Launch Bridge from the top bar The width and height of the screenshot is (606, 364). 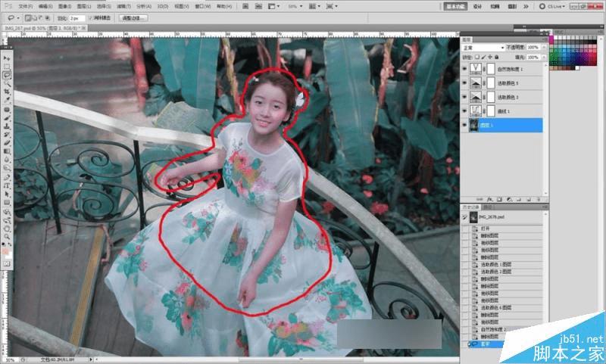click(x=245, y=6)
